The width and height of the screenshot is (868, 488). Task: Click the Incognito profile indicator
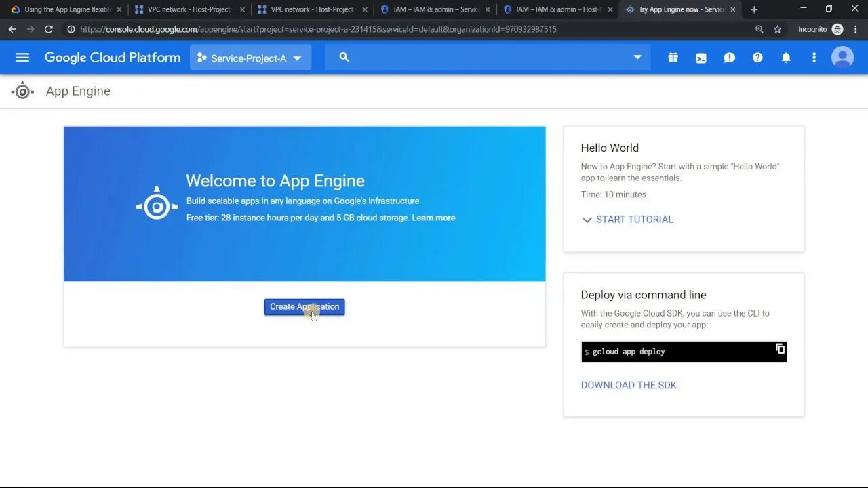pyautogui.click(x=820, y=29)
